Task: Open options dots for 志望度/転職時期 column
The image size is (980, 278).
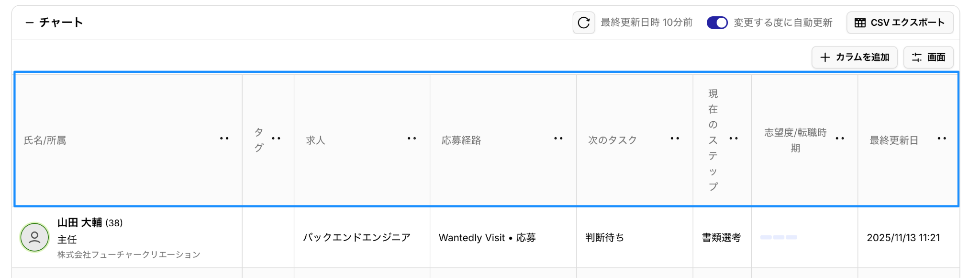Action: [x=840, y=139]
